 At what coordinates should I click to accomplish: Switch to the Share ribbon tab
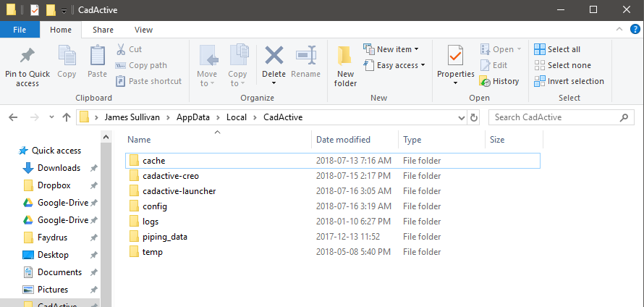103,30
